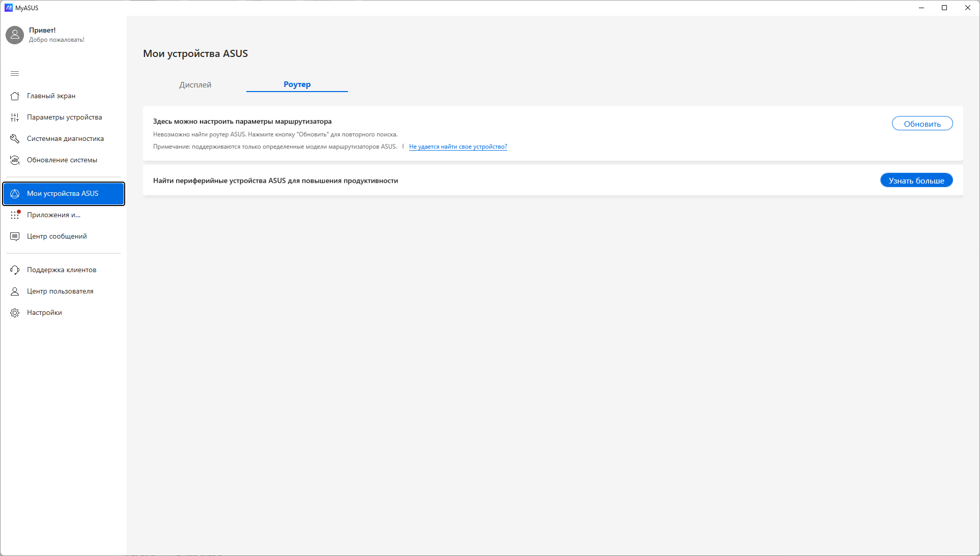Click the person icon for Центр пользователя
The height and width of the screenshot is (556, 980).
15,291
